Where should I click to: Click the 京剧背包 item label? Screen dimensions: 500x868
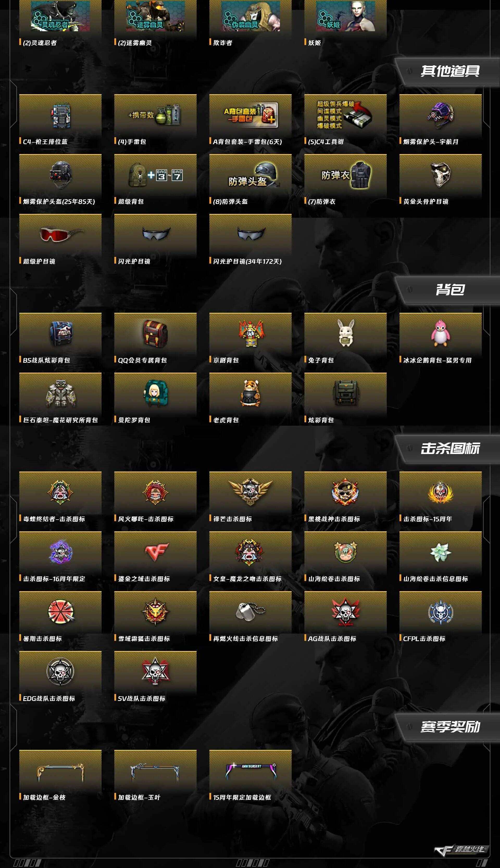pyautogui.click(x=226, y=360)
